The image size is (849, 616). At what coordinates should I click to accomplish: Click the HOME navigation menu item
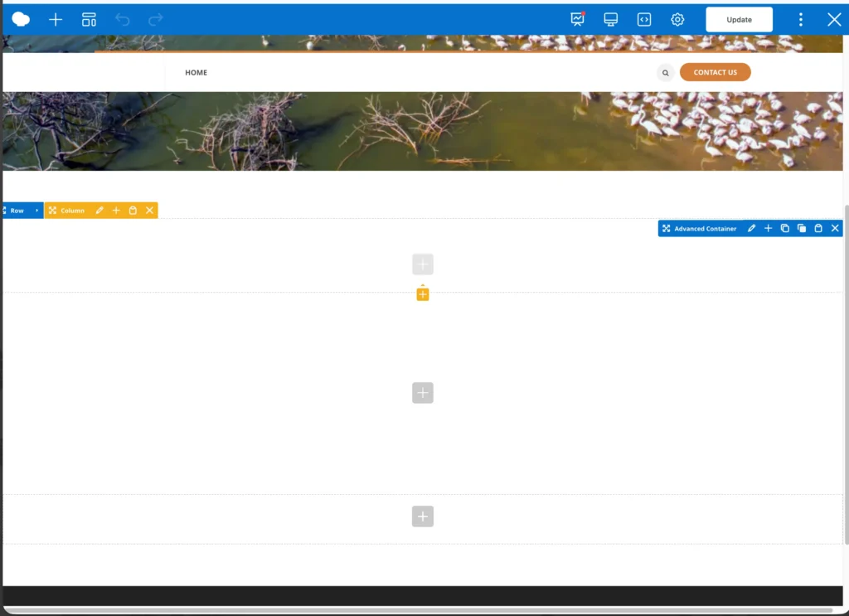point(196,72)
